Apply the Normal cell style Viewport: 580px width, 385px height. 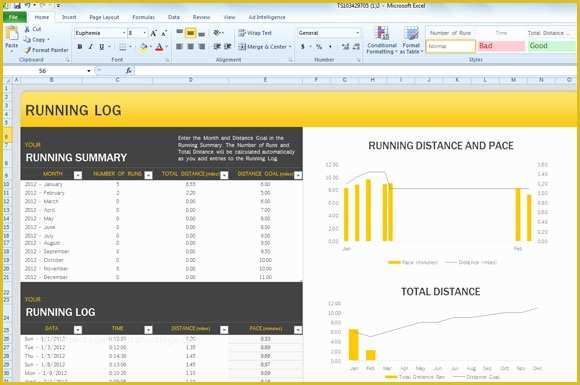pos(451,46)
